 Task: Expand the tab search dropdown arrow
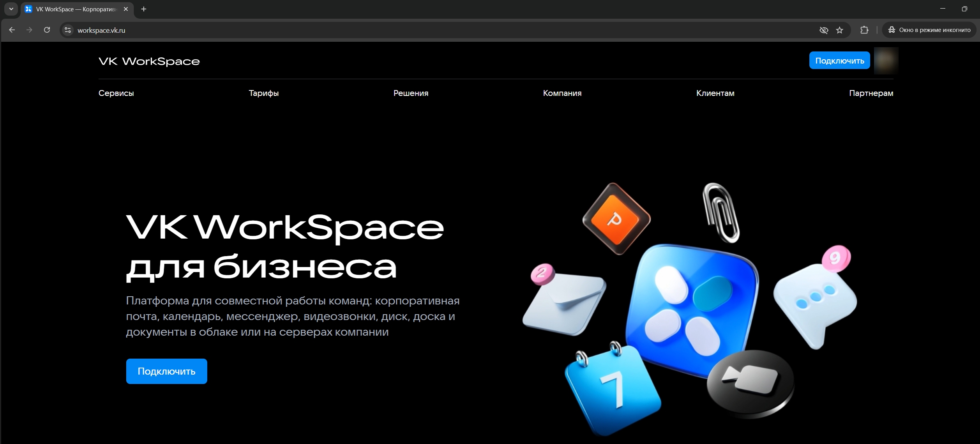11,9
